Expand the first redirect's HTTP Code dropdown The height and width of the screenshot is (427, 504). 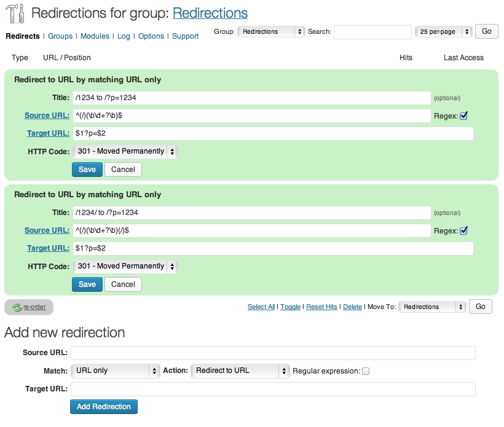[x=125, y=151]
